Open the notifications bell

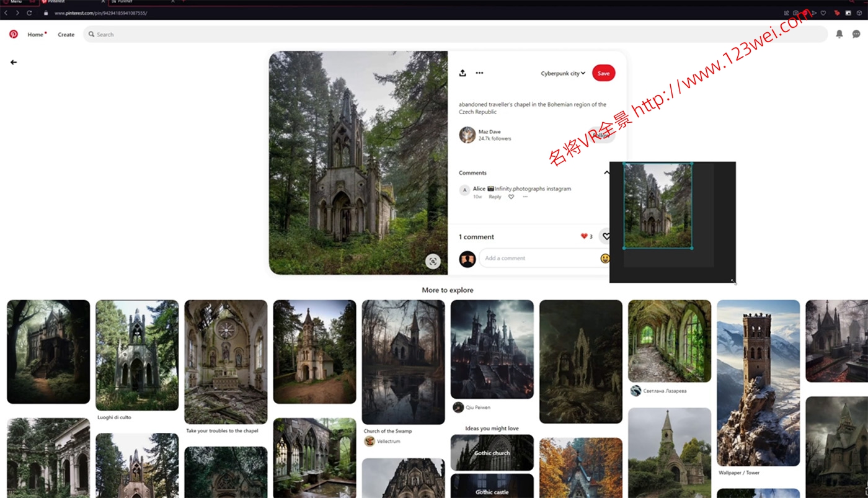click(x=839, y=35)
